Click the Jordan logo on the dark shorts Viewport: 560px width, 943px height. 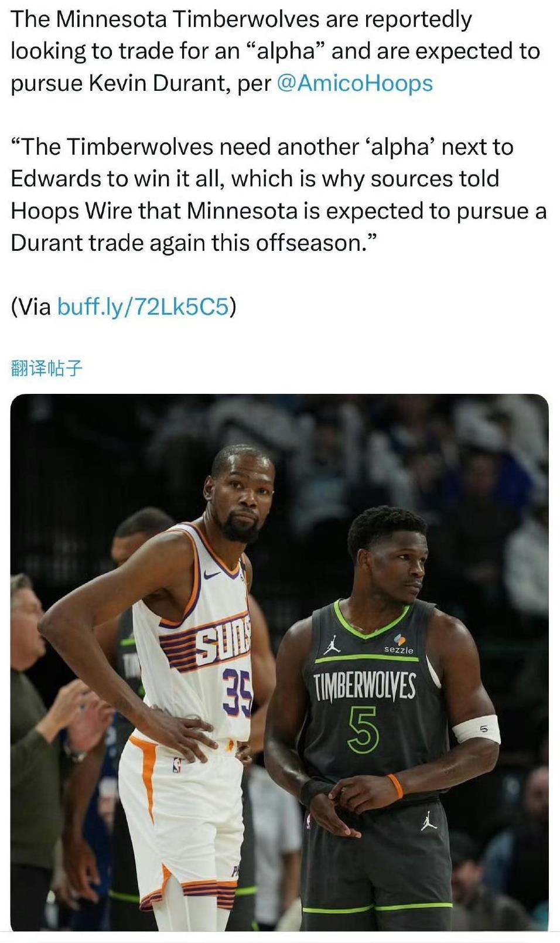click(429, 821)
